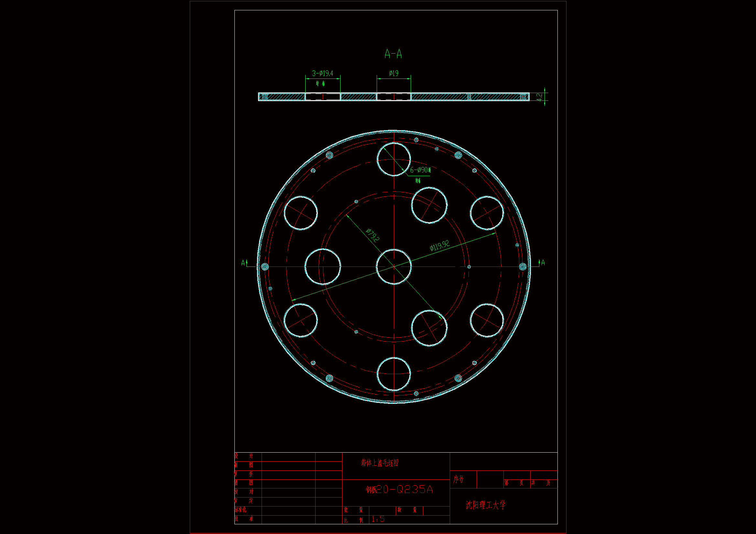Viewport: 756px width, 534px height.
Task: Click the 序号 cell in title block
Action: coord(458,479)
